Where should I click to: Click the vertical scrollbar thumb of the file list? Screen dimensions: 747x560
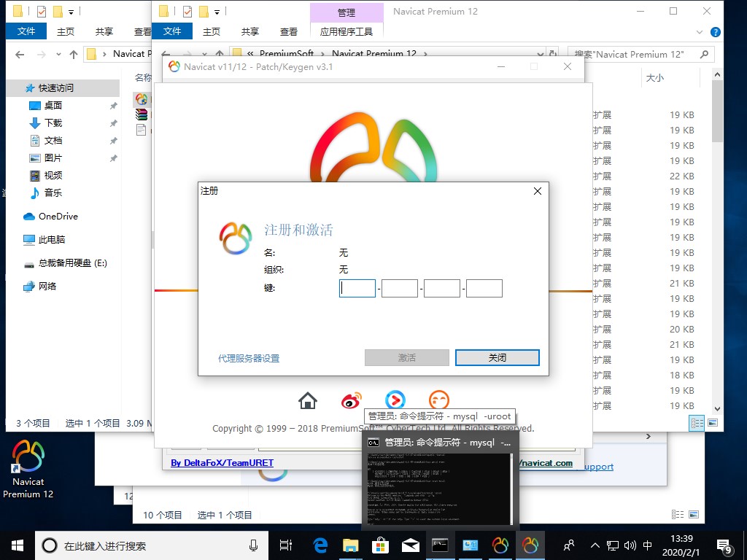[x=718, y=112]
